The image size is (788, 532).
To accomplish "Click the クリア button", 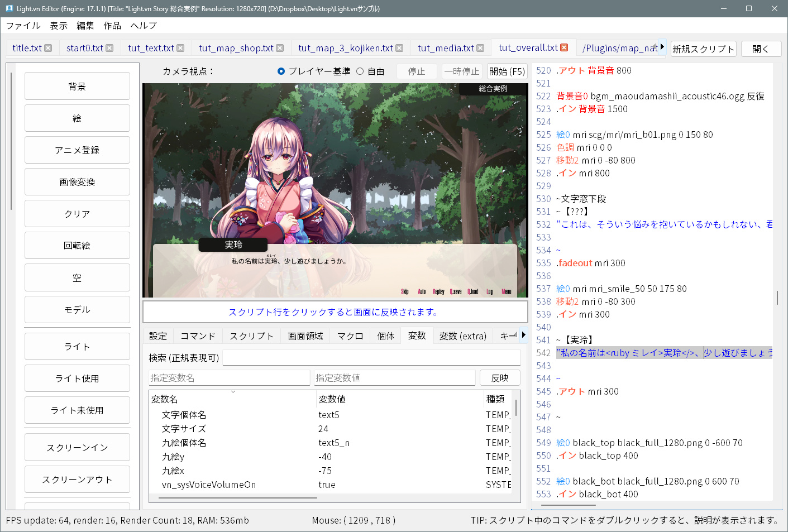I will tap(77, 214).
